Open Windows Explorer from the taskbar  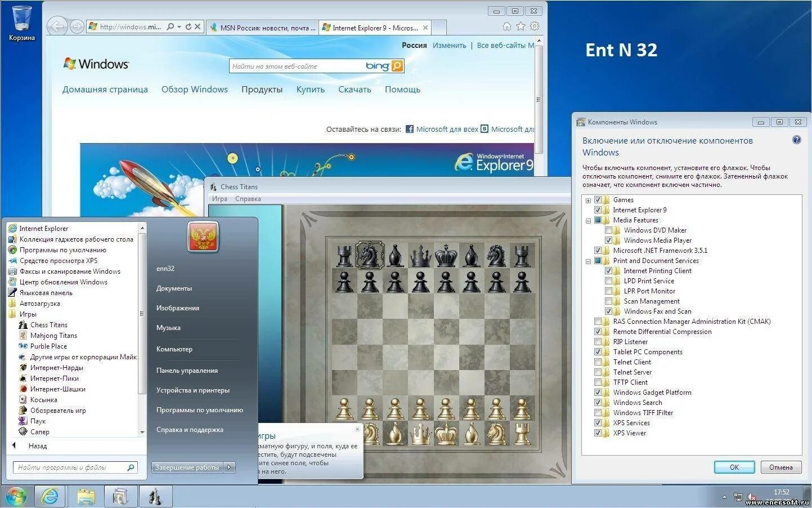[86, 496]
